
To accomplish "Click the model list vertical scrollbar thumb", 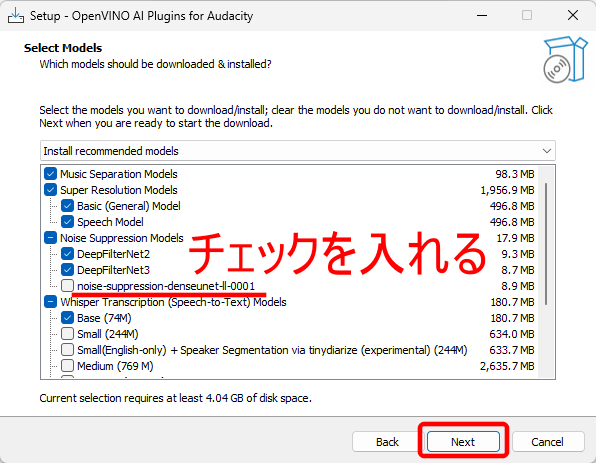I will [x=546, y=244].
